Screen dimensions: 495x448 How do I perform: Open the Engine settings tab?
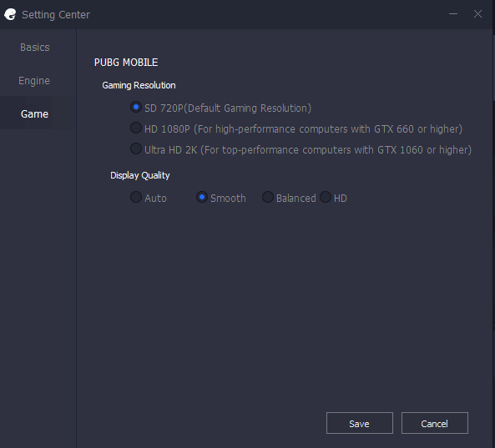(x=34, y=81)
